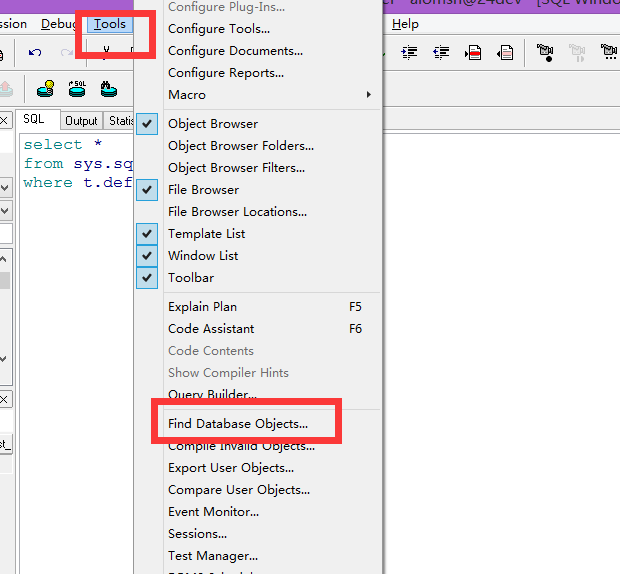
Task: Toggle Window List visibility
Action: point(203,256)
